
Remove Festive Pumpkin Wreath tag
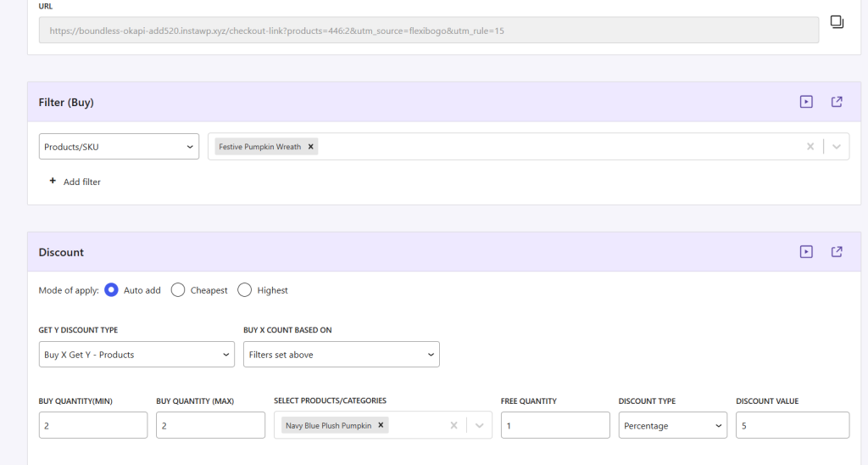311,147
